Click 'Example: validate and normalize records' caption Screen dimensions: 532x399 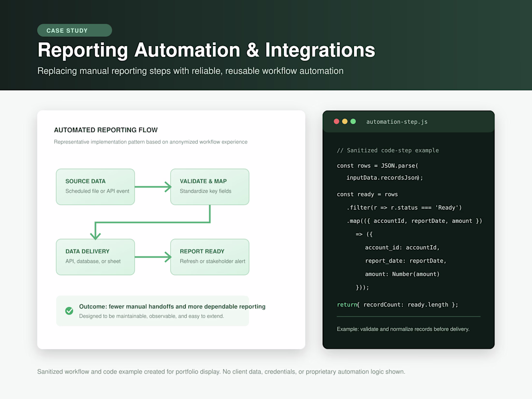403,329
